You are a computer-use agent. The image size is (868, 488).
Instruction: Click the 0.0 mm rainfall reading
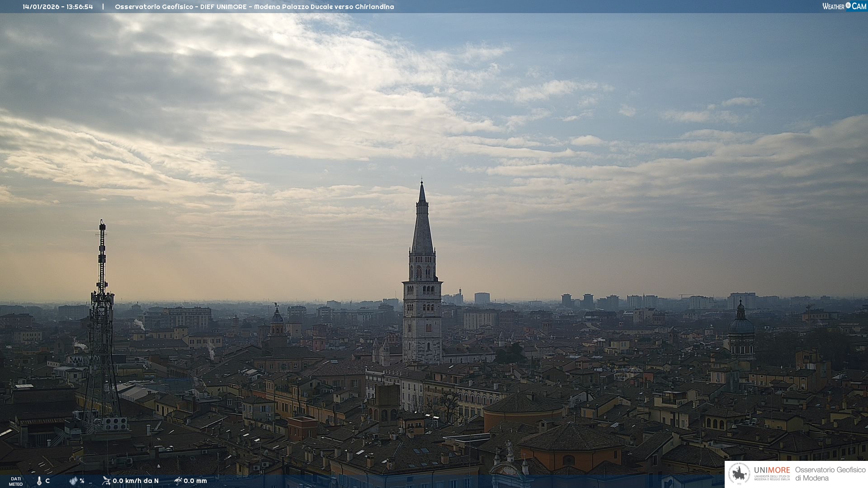[x=195, y=481]
